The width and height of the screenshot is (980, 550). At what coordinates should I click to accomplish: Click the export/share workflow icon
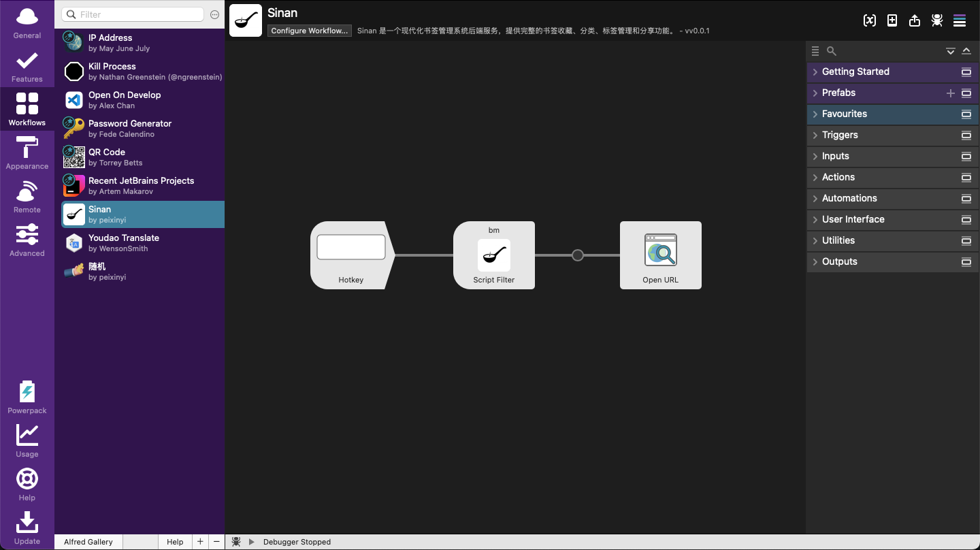coord(915,20)
